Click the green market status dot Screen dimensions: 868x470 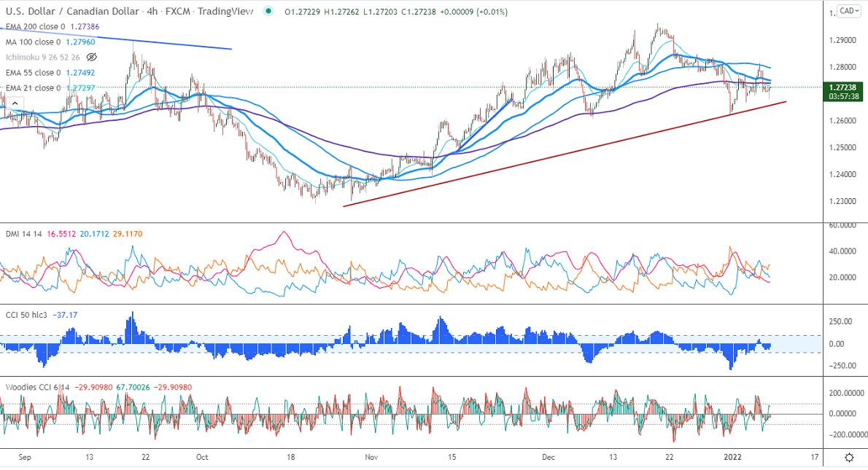click(268, 11)
